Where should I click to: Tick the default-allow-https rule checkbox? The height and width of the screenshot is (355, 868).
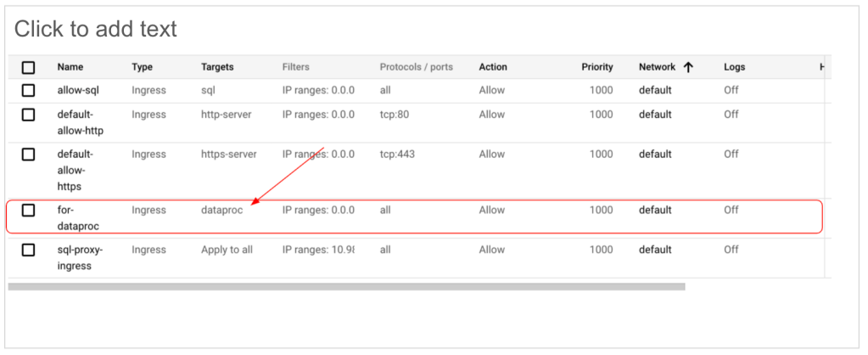click(x=29, y=155)
